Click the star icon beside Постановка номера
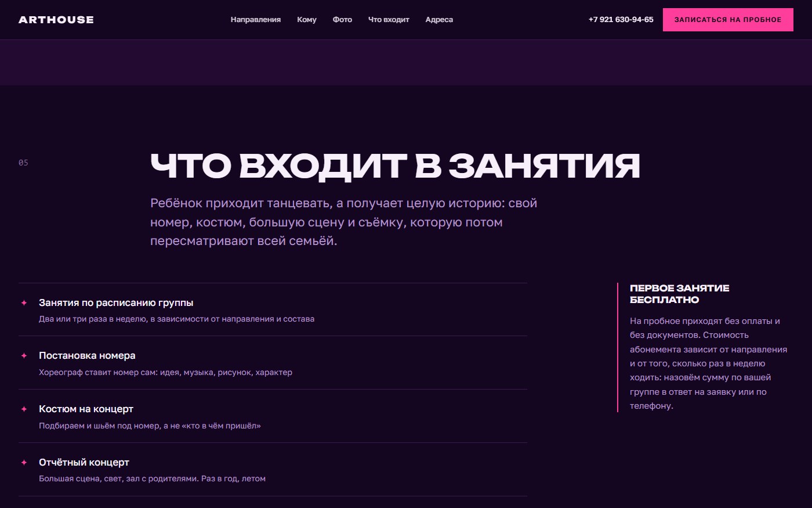 pyautogui.click(x=24, y=356)
